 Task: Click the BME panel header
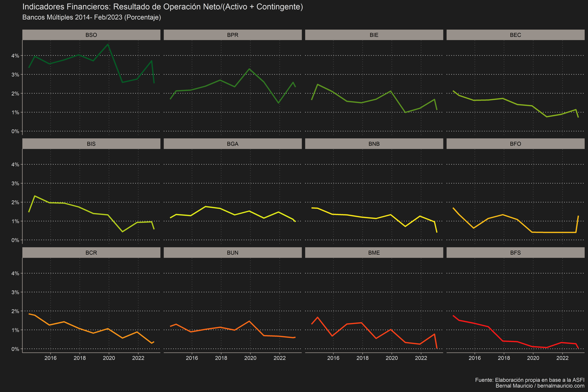(374, 253)
